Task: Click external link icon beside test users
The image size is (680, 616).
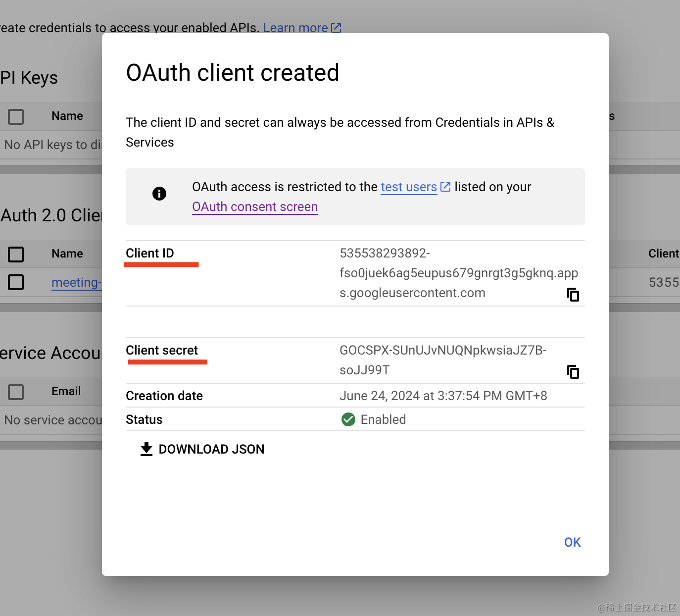Action: tap(445, 187)
